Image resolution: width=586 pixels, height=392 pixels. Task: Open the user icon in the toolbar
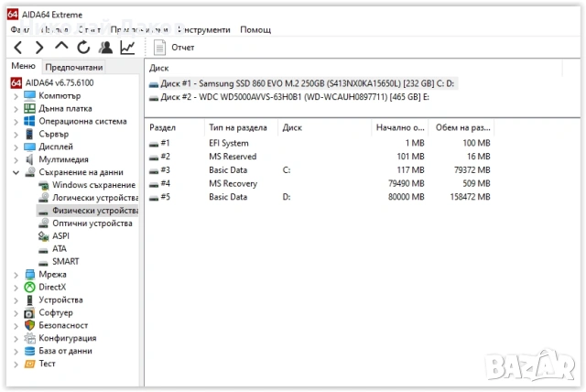(106, 47)
